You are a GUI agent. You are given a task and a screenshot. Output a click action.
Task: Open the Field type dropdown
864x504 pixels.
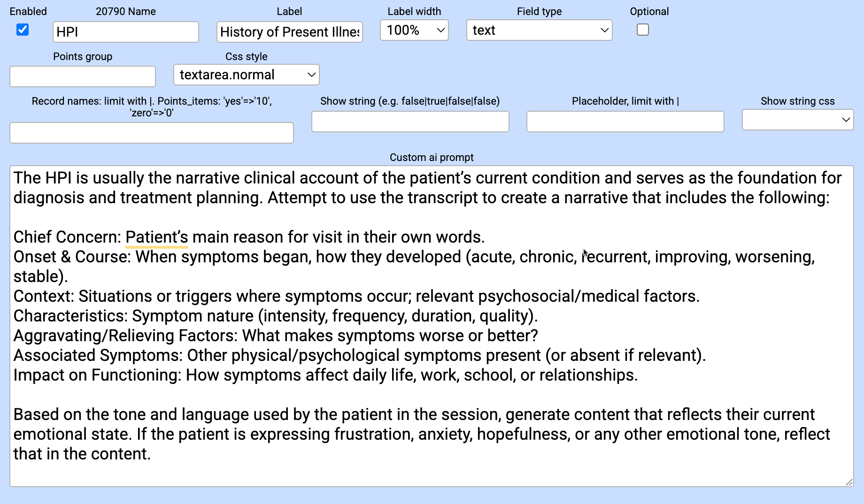(x=539, y=31)
